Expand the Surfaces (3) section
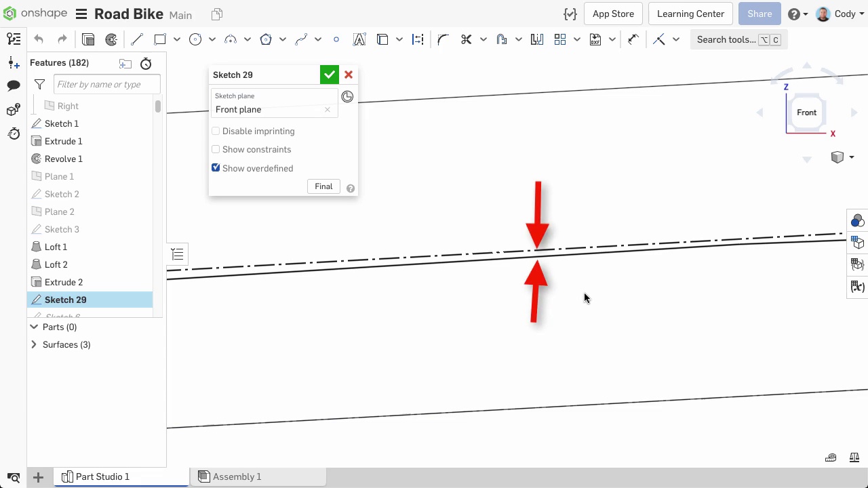 coord(34,344)
